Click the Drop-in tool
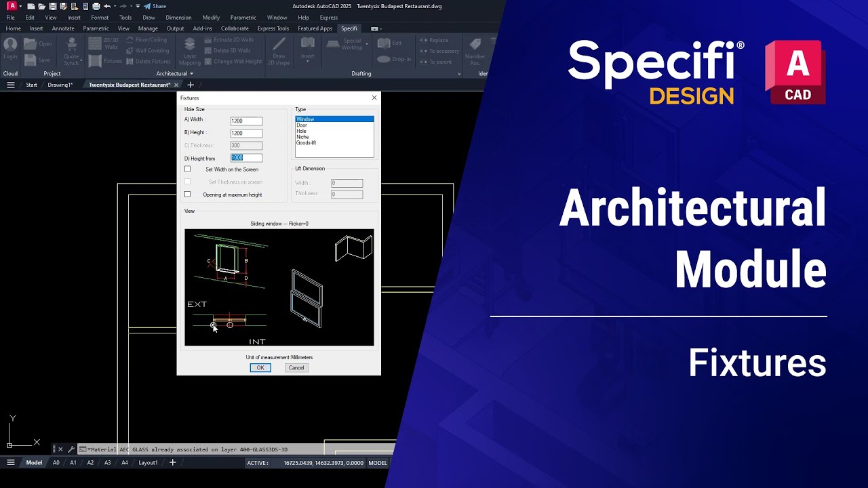This screenshot has height=488, width=868. tap(395, 59)
